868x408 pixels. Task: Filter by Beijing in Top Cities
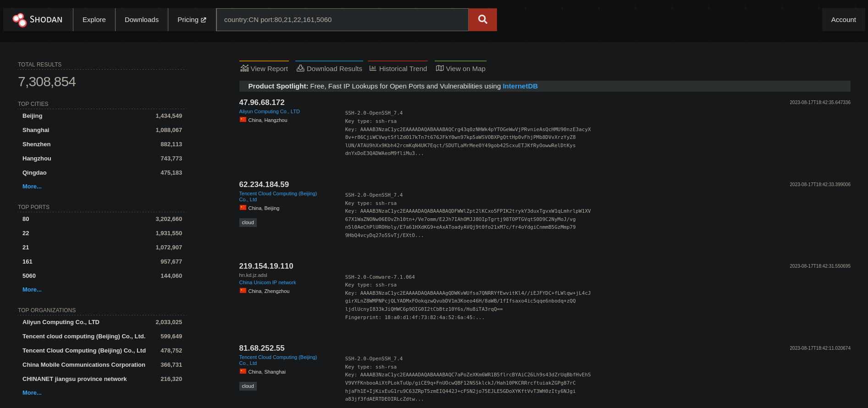(x=33, y=116)
